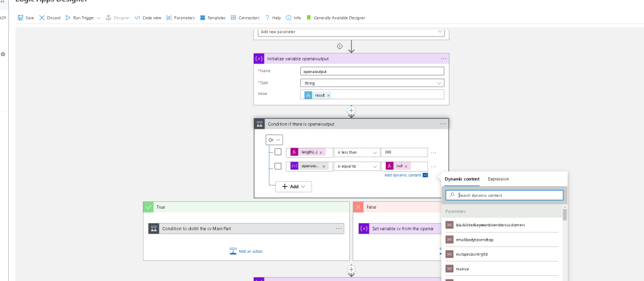Remove the result token from Value
Screen dimensions: 644x281
point(329,95)
